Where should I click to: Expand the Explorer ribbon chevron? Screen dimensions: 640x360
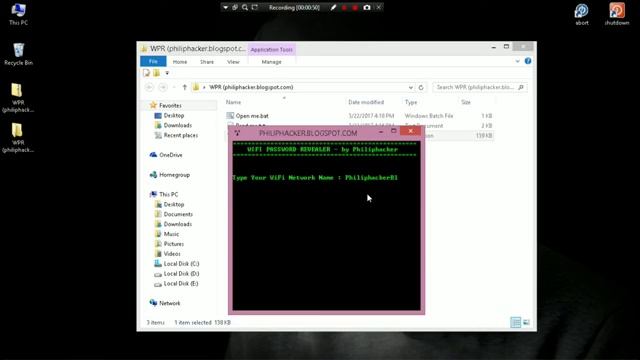pyautogui.click(x=517, y=61)
